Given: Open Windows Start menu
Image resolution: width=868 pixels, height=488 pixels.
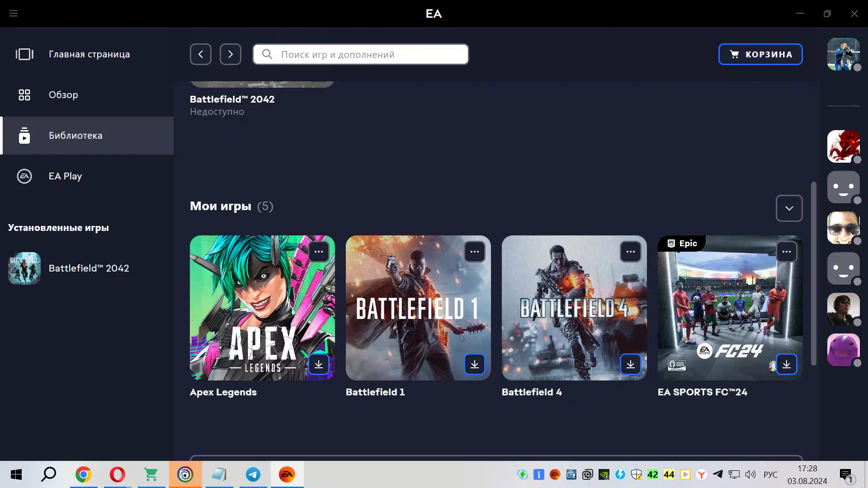Looking at the screenshot, I should [x=16, y=474].
